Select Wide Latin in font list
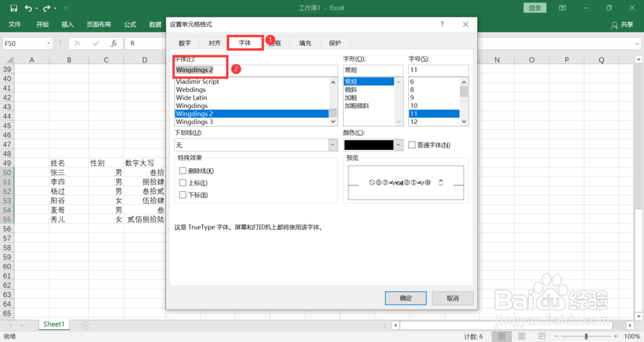Screen dimensions: 644x342 click(191, 98)
